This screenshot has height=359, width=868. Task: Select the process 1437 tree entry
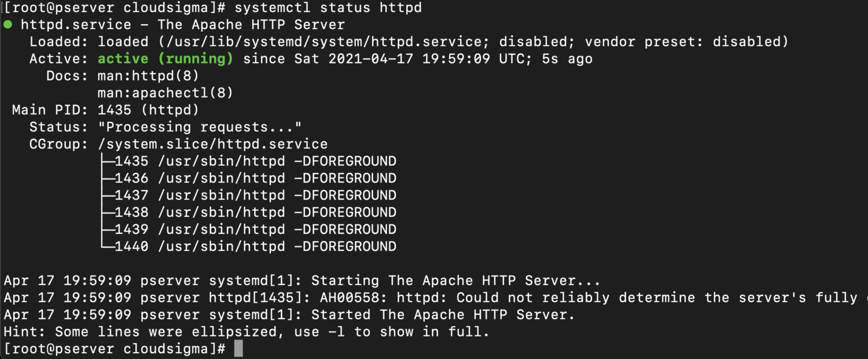click(255, 195)
